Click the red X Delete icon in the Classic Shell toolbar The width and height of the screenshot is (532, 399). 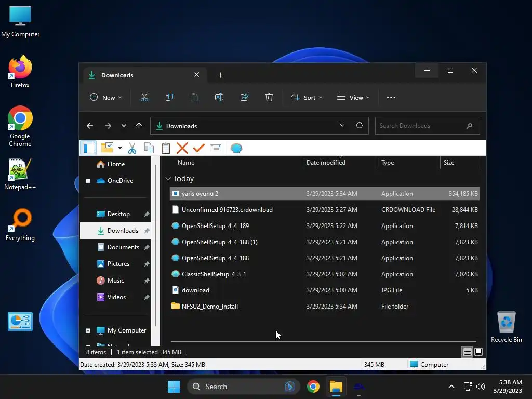[x=182, y=148]
